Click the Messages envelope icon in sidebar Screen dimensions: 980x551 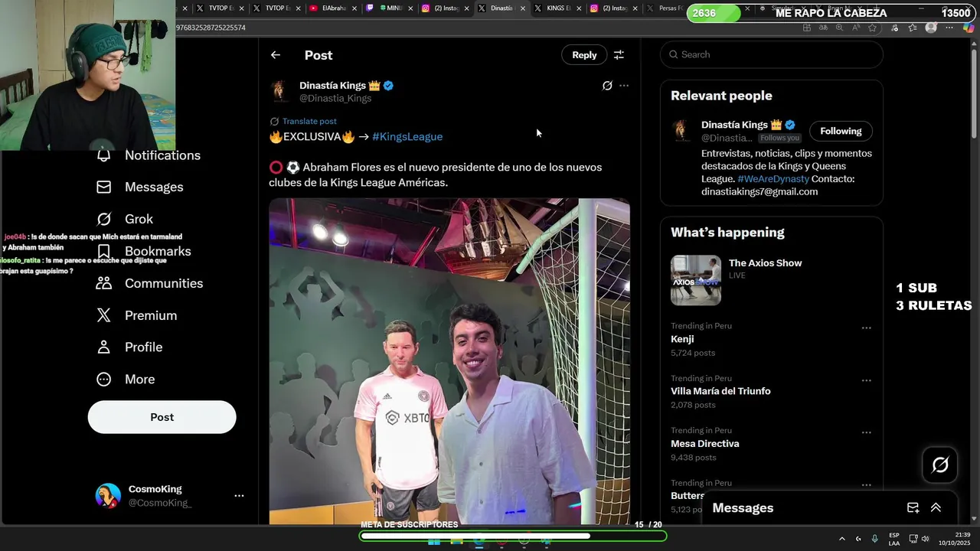click(104, 187)
